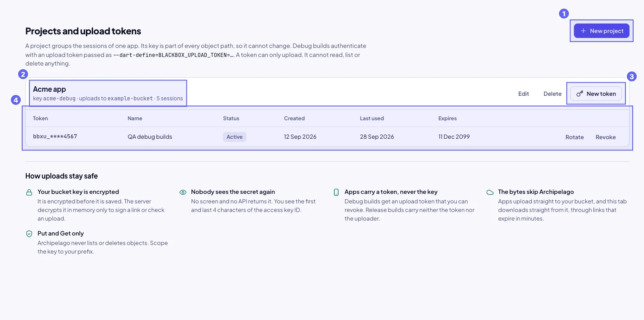Screen dimensions: 644x320
Task: Click the New project button
Action: point(601,31)
